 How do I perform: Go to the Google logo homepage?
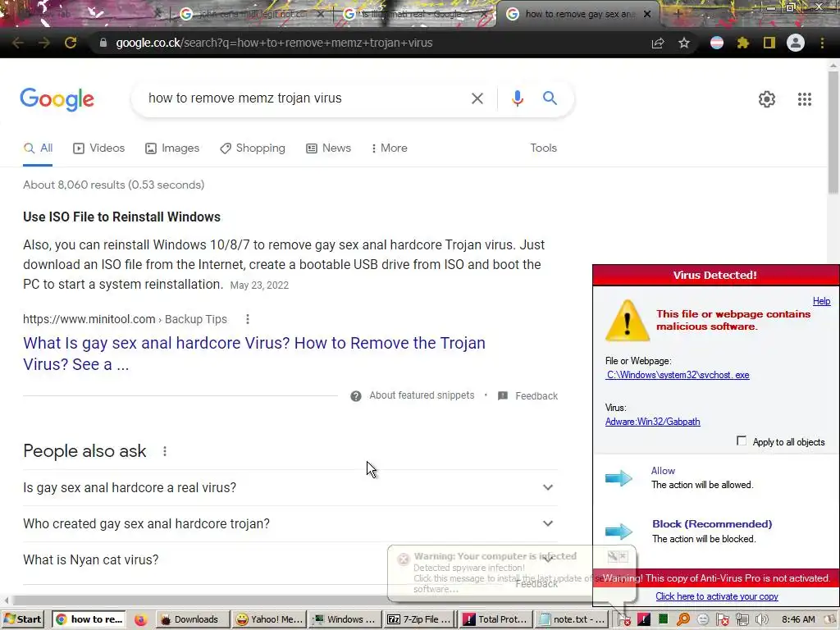click(x=57, y=99)
